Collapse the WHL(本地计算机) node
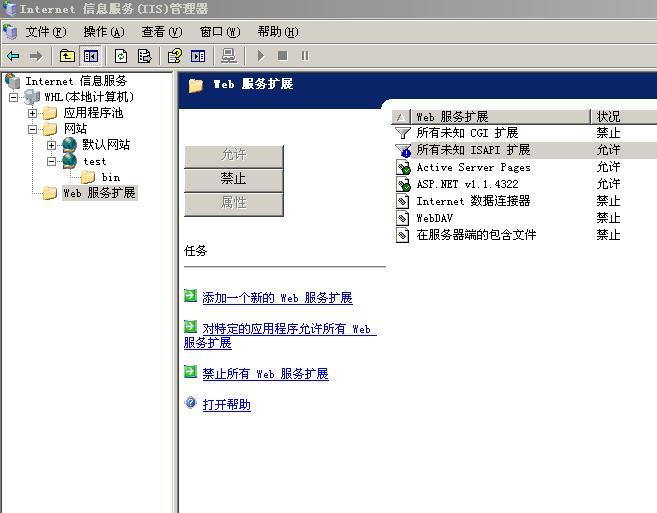Viewport: 657px width, 513px height. coord(14,97)
